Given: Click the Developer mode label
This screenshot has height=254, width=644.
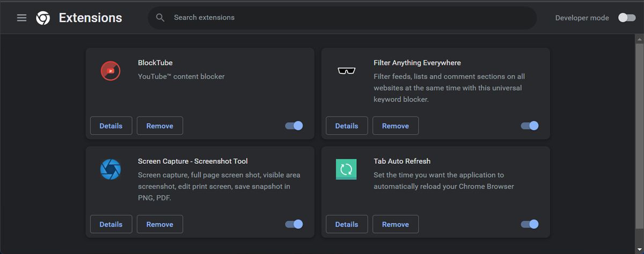Looking at the screenshot, I should coord(582,18).
